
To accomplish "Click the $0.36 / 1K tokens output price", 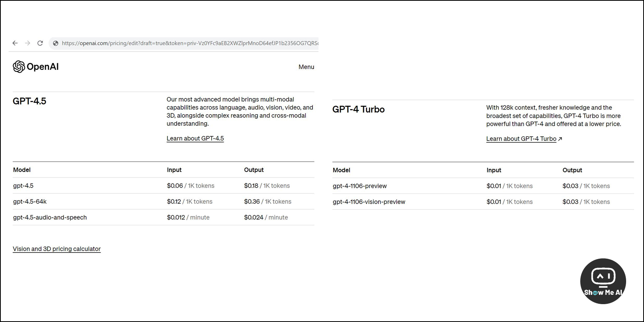I will click(268, 202).
